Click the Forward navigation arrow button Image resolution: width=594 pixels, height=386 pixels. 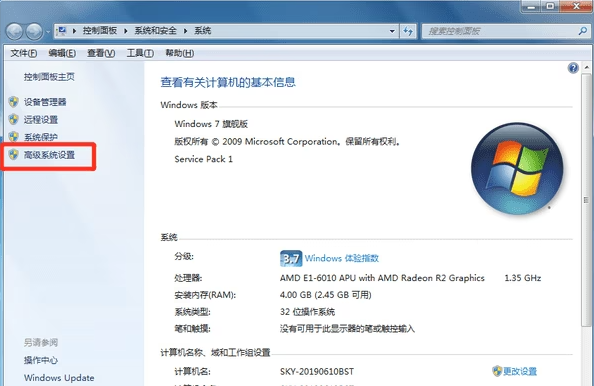tap(34, 31)
